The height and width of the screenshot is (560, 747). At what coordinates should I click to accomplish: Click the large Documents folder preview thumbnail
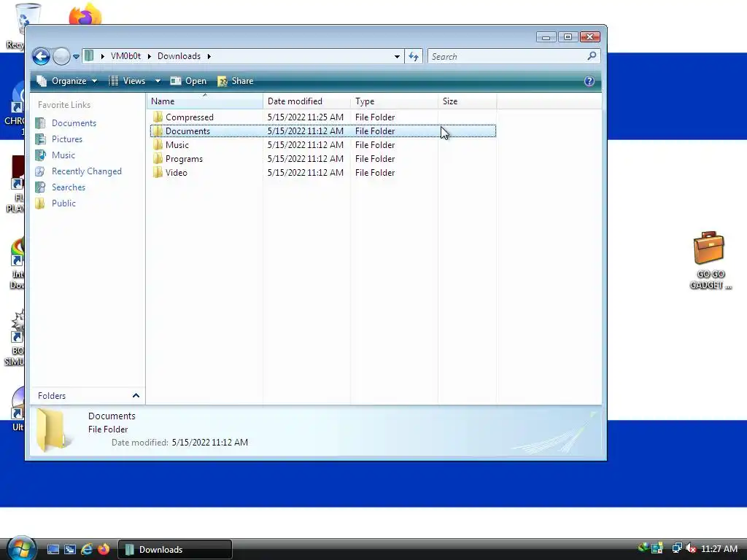pos(53,429)
